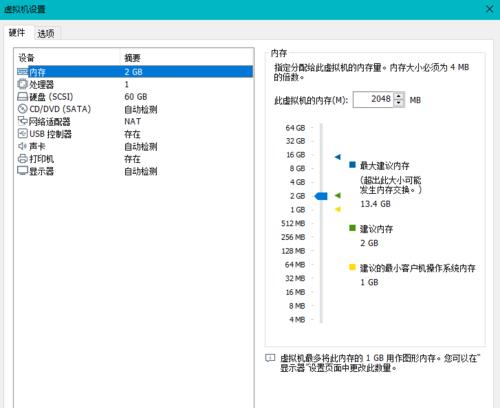Select the CD/DVD (SATA) device row
The height and width of the screenshot is (408, 500).
tap(135, 109)
